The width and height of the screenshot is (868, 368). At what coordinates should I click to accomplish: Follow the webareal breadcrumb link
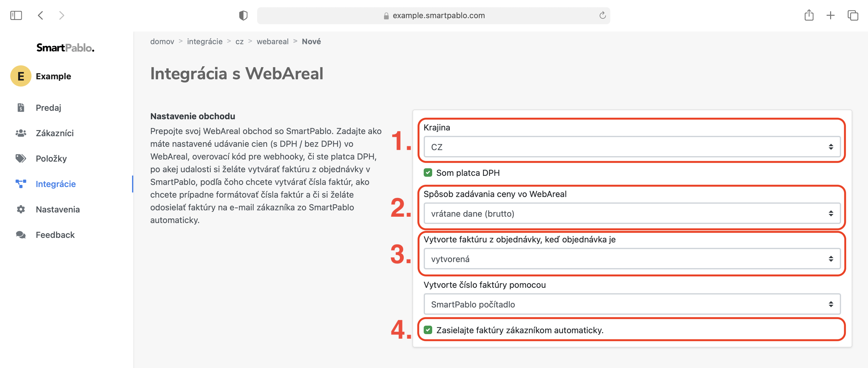tap(272, 41)
